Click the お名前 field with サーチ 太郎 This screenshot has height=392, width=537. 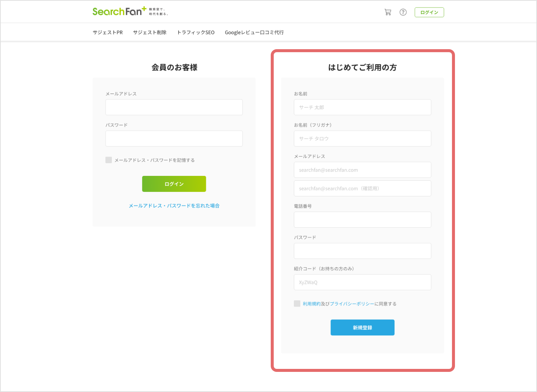pos(362,107)
